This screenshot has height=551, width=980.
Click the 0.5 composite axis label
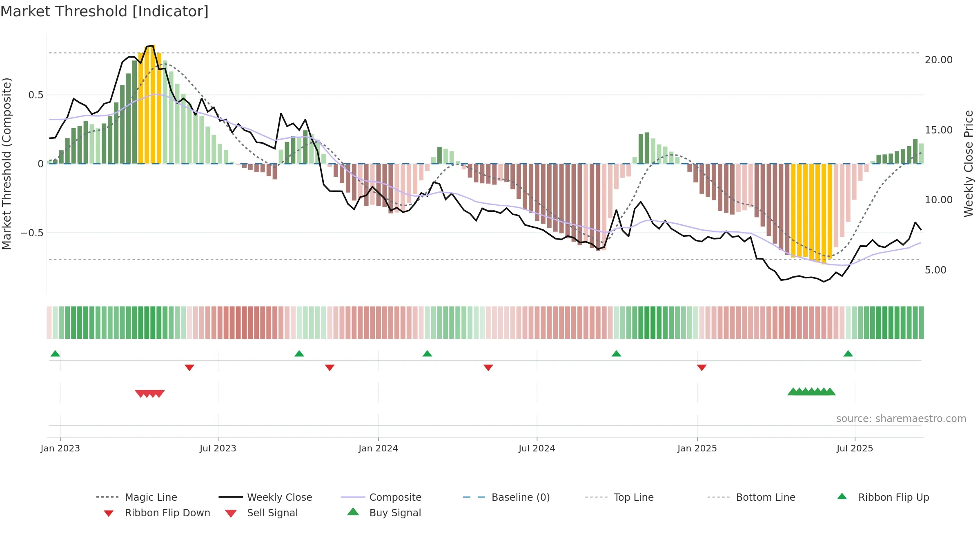tap(36, 95)
